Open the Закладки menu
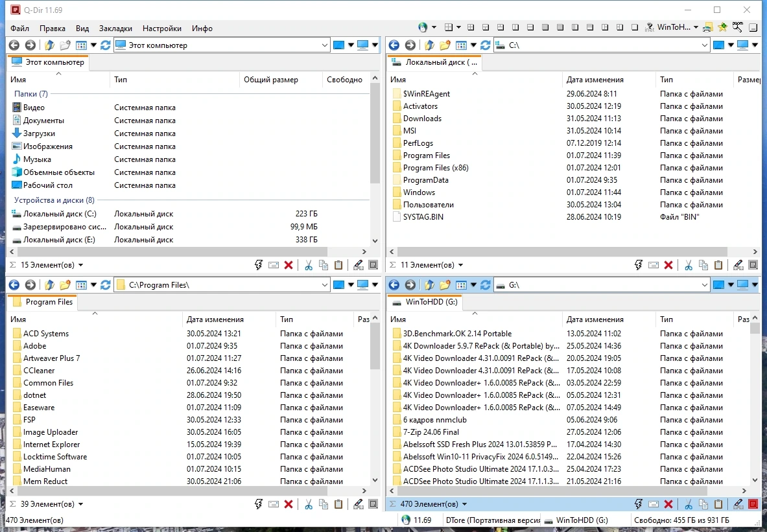Image resolution: width=767 pixels, height=532 pixels. click(115, 29)
